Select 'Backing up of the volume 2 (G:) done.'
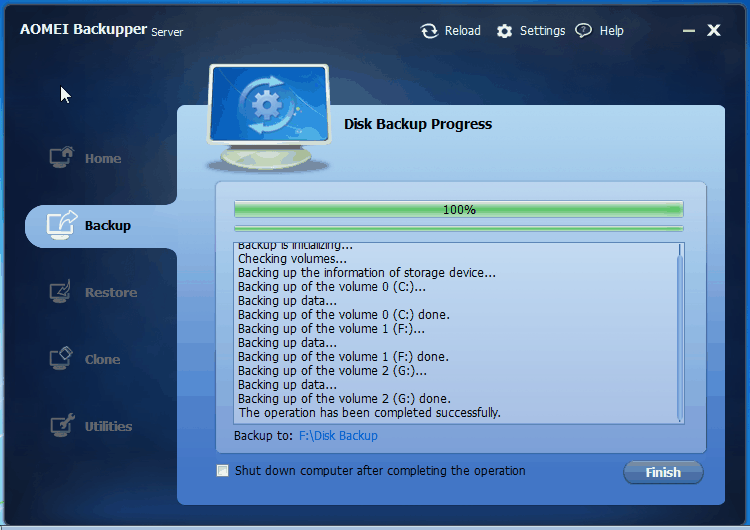 344,398
